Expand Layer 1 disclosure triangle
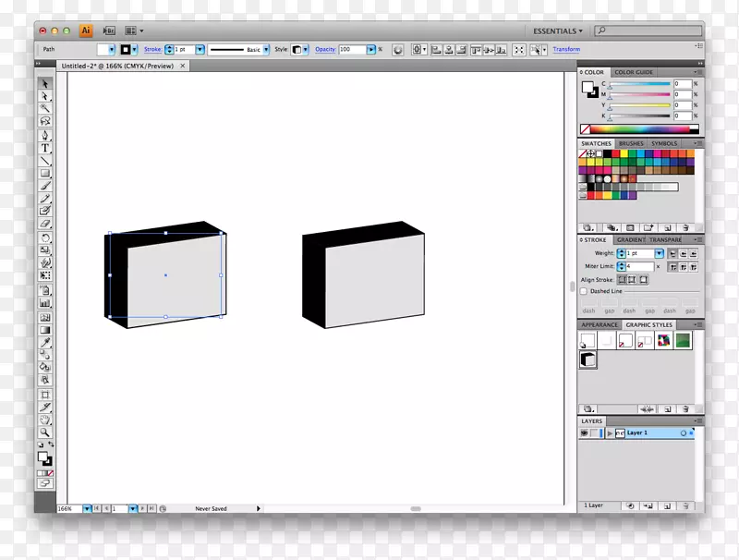This screenshot has width=739, height=560. 610,432
